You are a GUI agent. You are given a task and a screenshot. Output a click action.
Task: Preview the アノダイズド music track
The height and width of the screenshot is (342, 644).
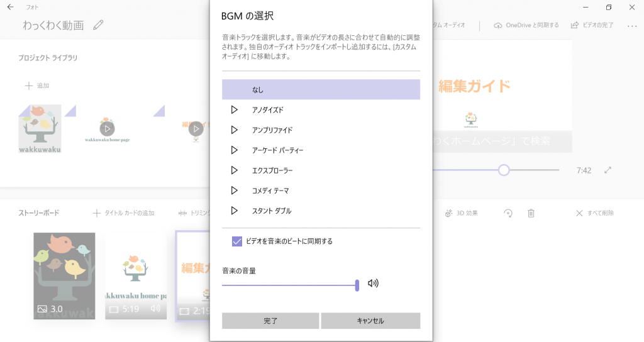[x=234, y=110]
